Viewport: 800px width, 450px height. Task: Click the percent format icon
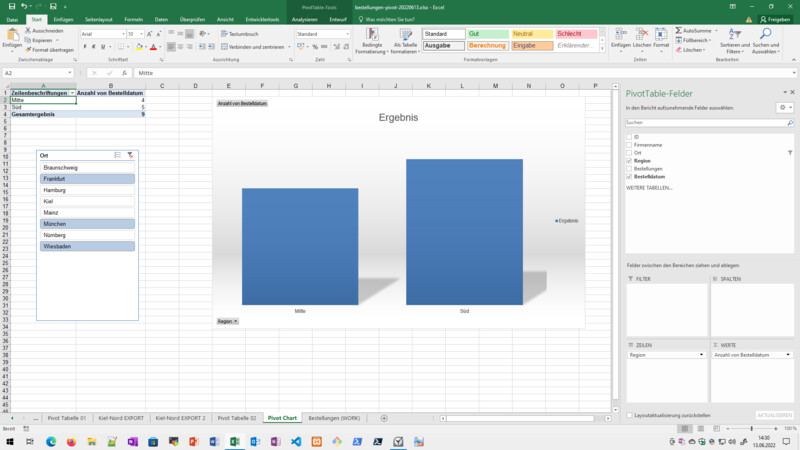click(315, 47)
